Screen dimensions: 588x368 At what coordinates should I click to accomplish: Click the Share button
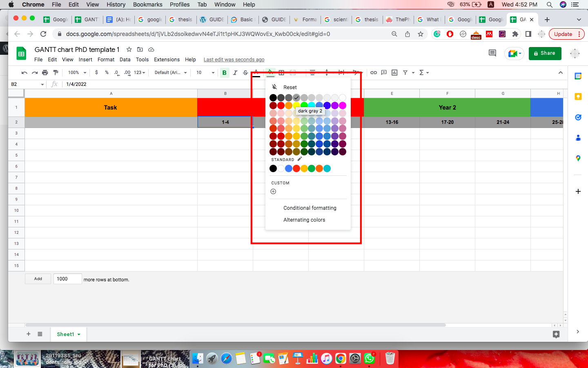[545, 53]
